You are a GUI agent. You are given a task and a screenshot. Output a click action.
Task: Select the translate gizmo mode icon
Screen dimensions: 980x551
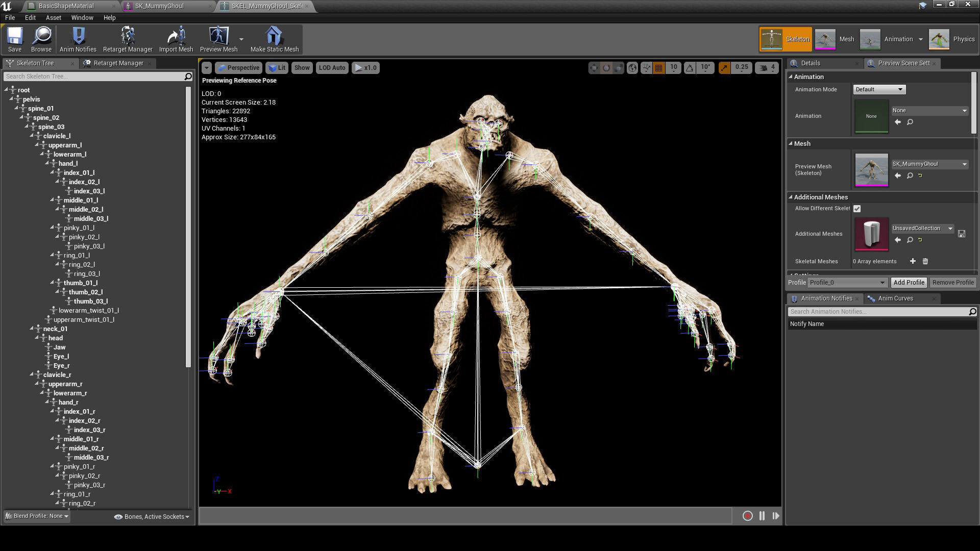pos(594,68)
